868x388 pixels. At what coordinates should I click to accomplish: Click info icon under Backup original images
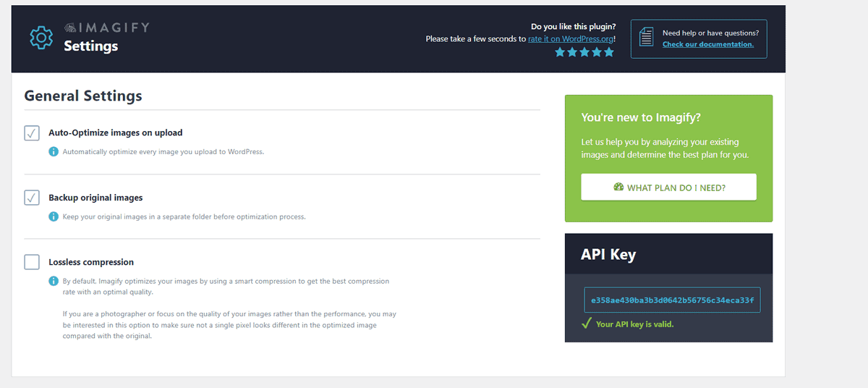[54, 216]
